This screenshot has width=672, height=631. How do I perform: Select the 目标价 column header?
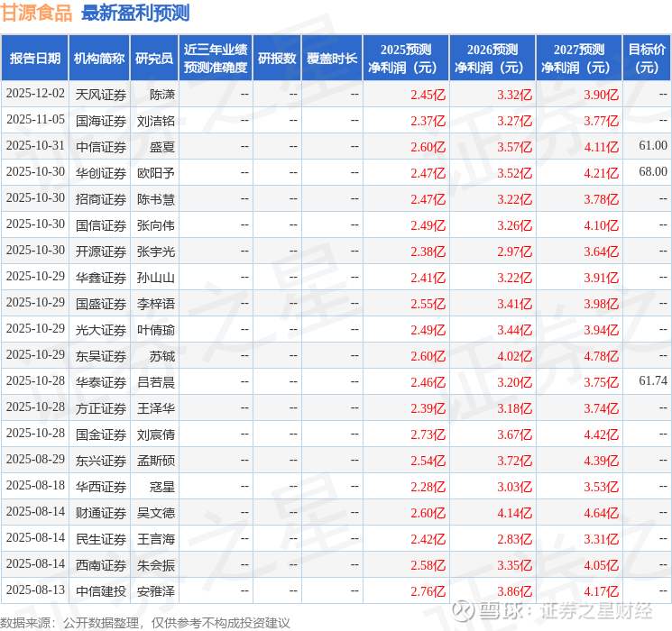[646, 58]
